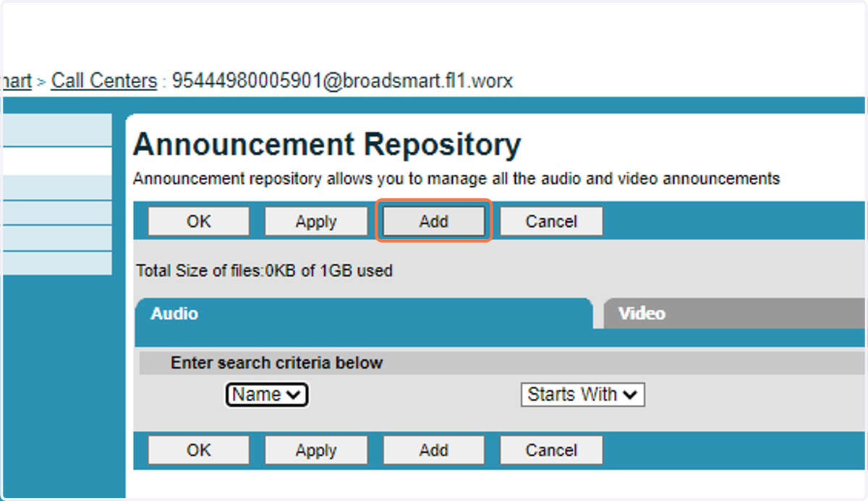Open the Name search criteria dropdown
This screenshot has width=868, height=501.
(x=267, y=395)
